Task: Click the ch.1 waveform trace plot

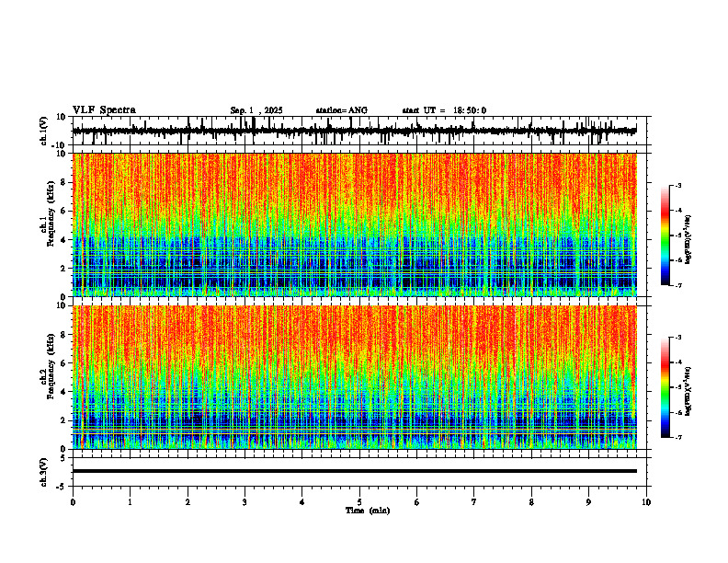Action: pos(354,131)
